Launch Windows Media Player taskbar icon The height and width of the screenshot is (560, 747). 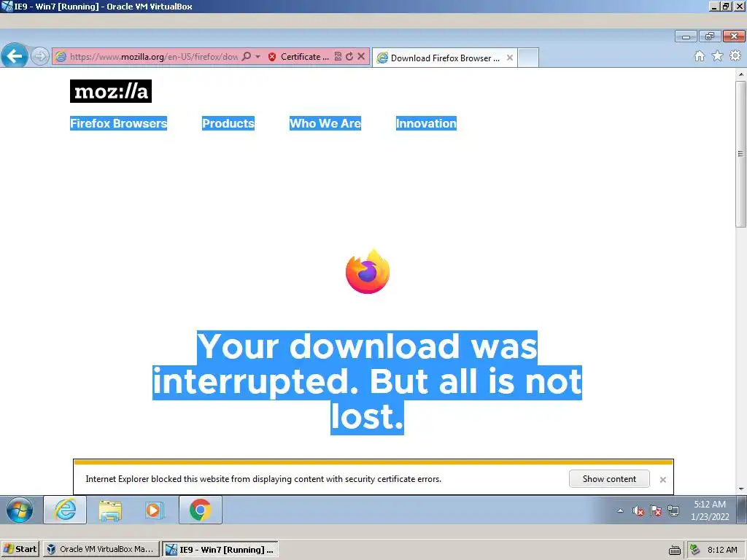click(x=155, y=510)
